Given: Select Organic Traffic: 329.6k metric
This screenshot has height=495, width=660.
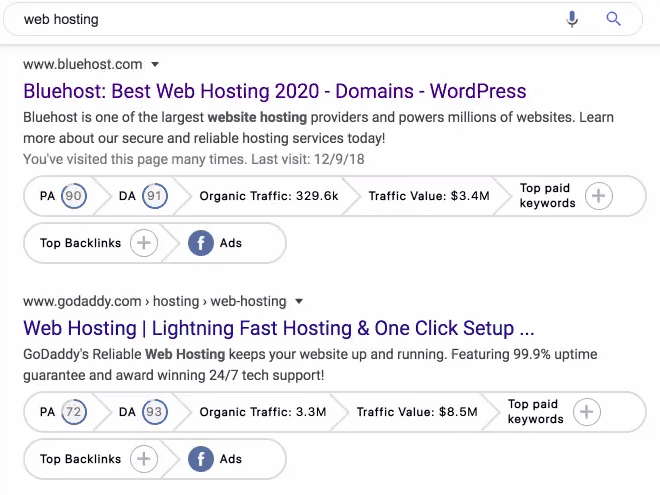Looking at the screenshot, I should tap(269, 196).
